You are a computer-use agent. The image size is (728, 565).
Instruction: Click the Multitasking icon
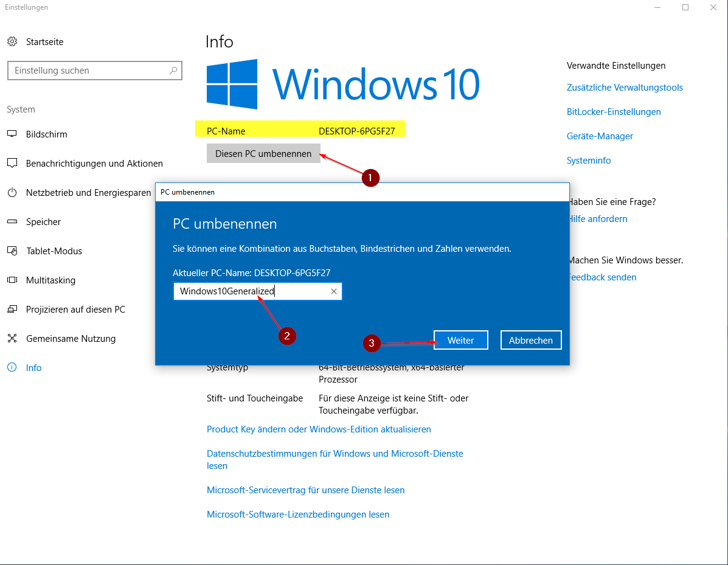click(12, 280)
